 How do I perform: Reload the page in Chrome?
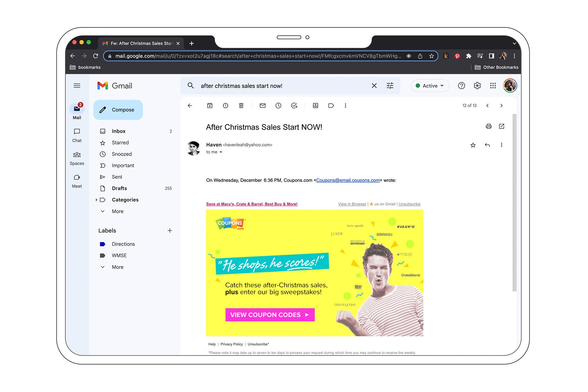96,56
